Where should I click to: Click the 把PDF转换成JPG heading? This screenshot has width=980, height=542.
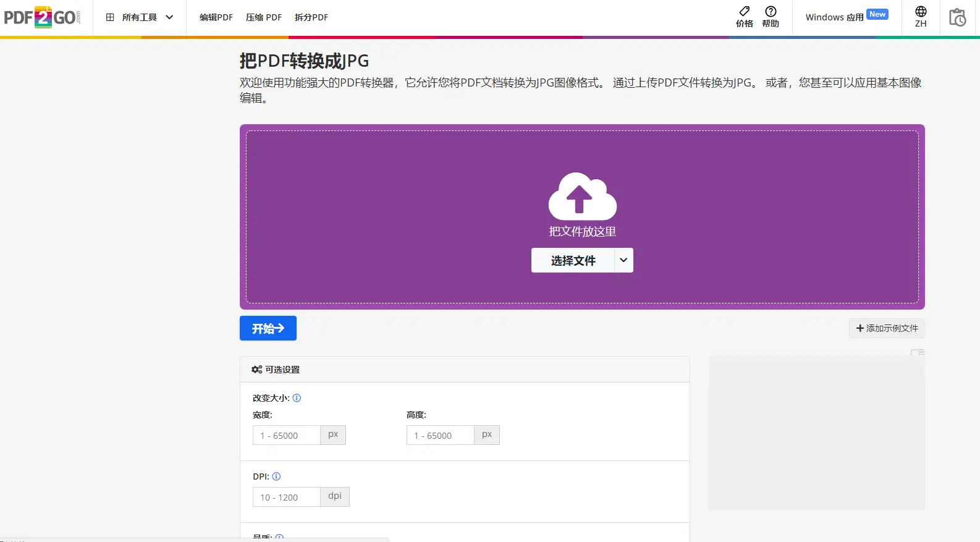tap(305, 61)
